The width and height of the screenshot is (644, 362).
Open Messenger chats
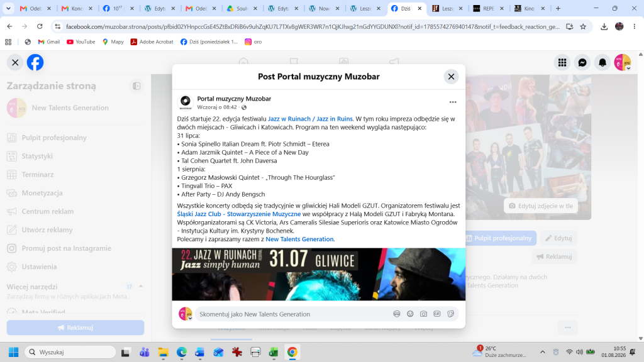582,62
